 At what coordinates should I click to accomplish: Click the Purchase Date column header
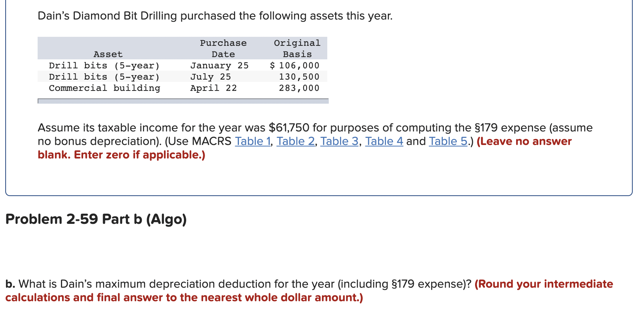pos(223,48)
